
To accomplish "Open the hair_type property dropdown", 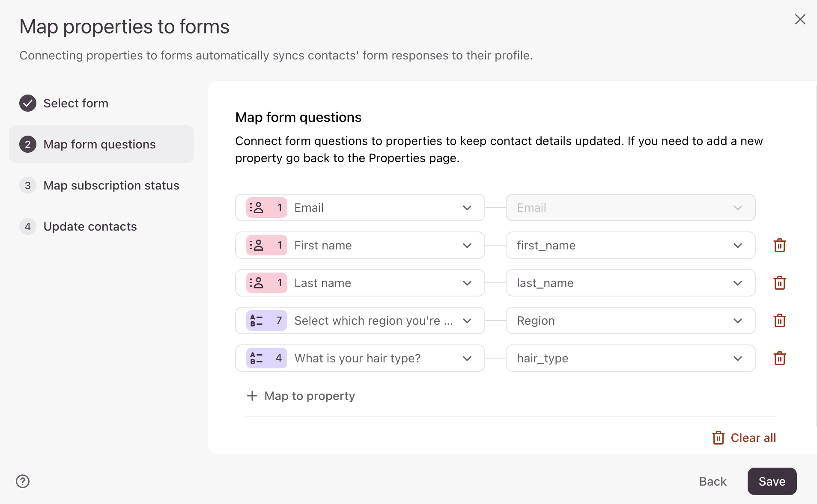I will point(630,358).
